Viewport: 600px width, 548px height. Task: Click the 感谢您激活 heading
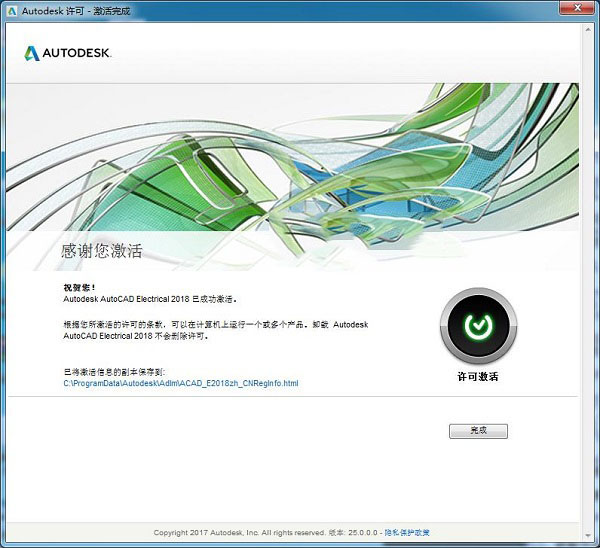point(109,250)
